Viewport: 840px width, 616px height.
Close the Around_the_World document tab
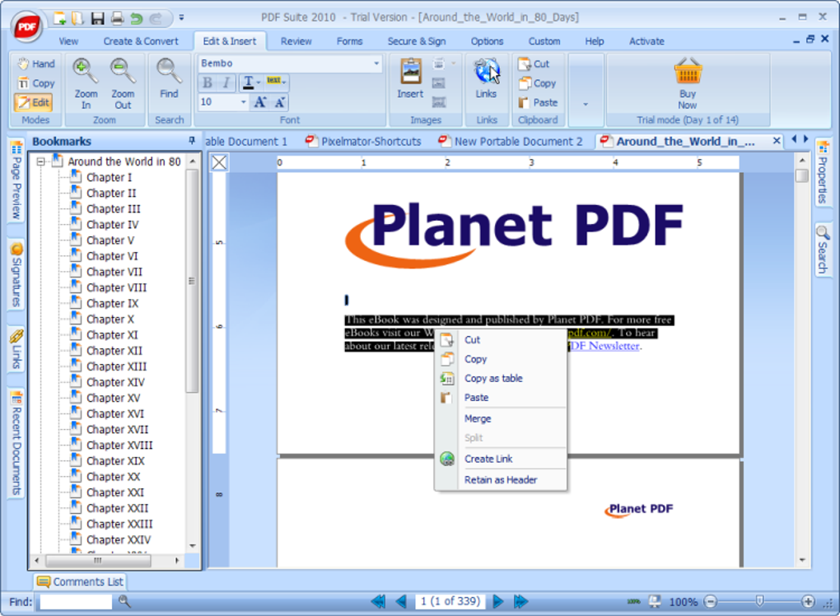coord(777,141)
